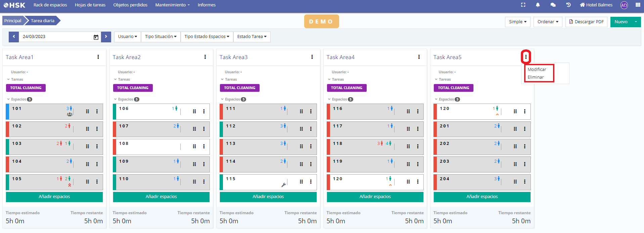Open the apps grid icon
Viewport: 644px width, 233px height.
click(x=638, y=5)
